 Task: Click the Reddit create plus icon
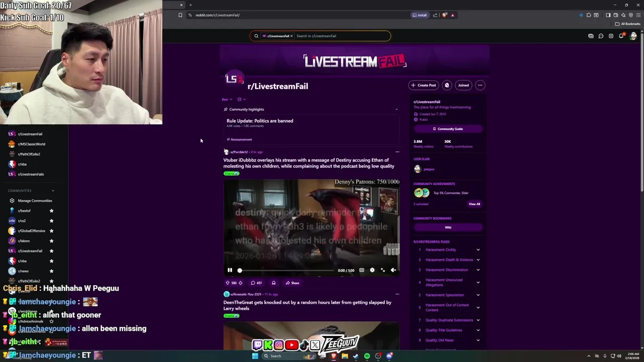pos(611,36)
